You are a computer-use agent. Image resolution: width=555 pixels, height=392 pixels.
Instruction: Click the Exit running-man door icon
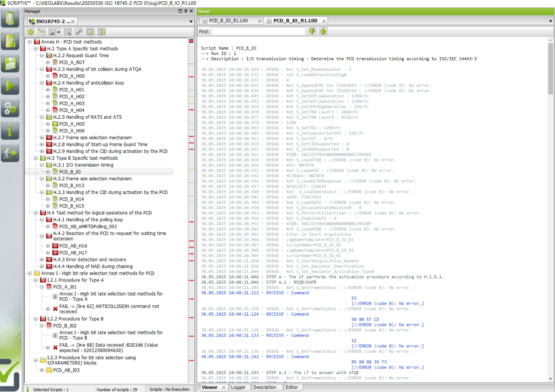click(x=10, y=153)
